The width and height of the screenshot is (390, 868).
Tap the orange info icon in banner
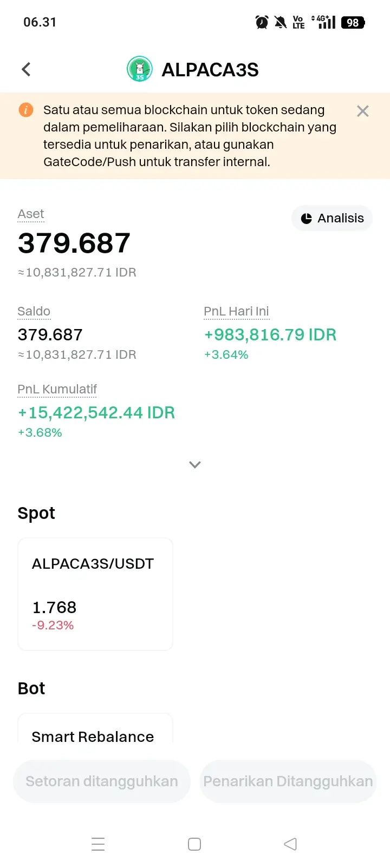tap(26, 110)
